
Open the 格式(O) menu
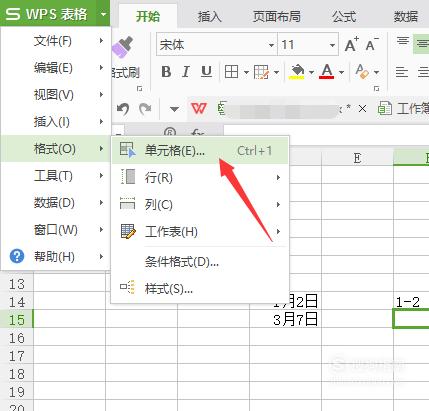pyautogui.click(x=56, y=149)
